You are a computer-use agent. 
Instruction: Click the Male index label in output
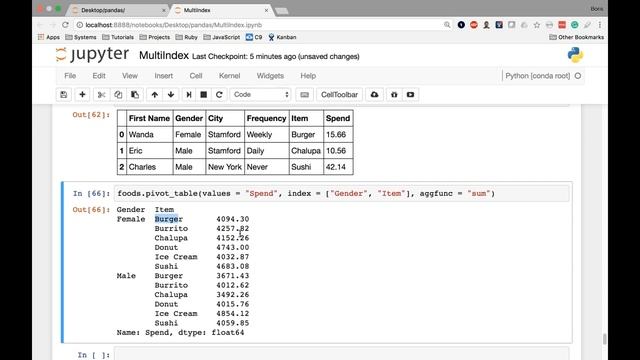click(126, 276)
